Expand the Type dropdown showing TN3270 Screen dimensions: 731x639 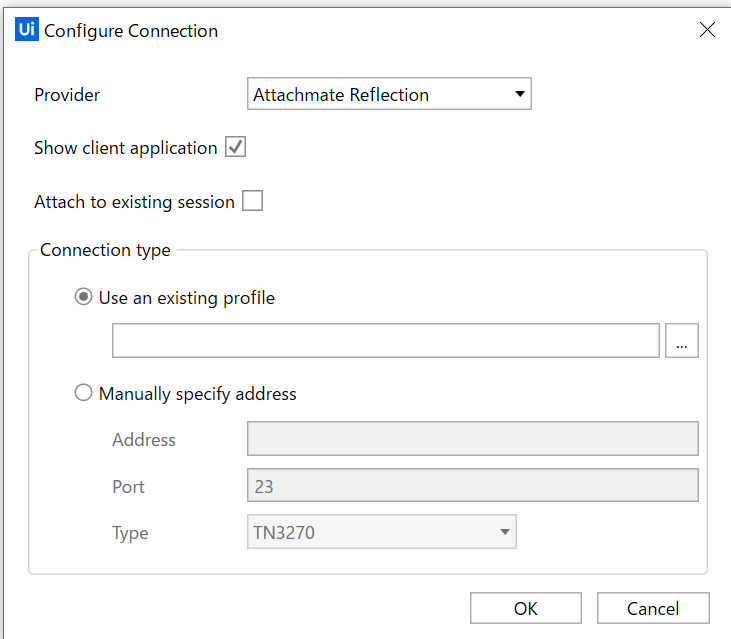point(381,533)
